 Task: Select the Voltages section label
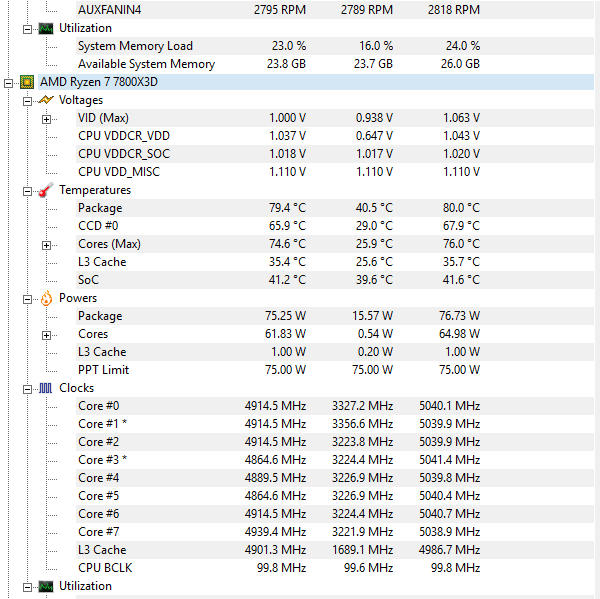pyautogui.click(x=81, y=100)
